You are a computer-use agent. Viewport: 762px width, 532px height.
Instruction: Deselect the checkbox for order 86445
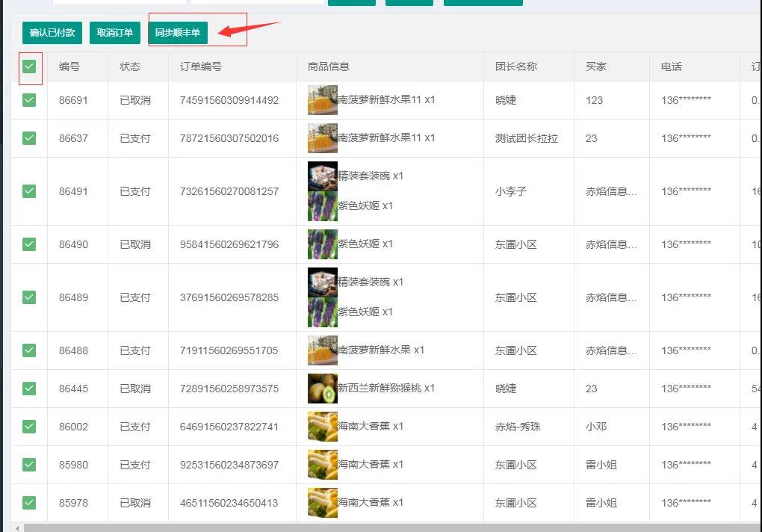click(29, 389)
